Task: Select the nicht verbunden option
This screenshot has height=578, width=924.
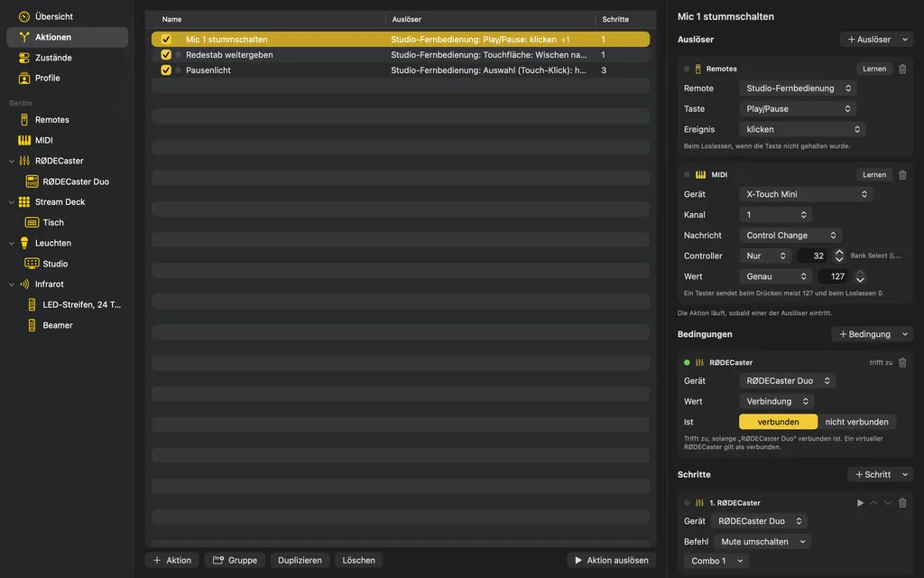Action: 857,423
